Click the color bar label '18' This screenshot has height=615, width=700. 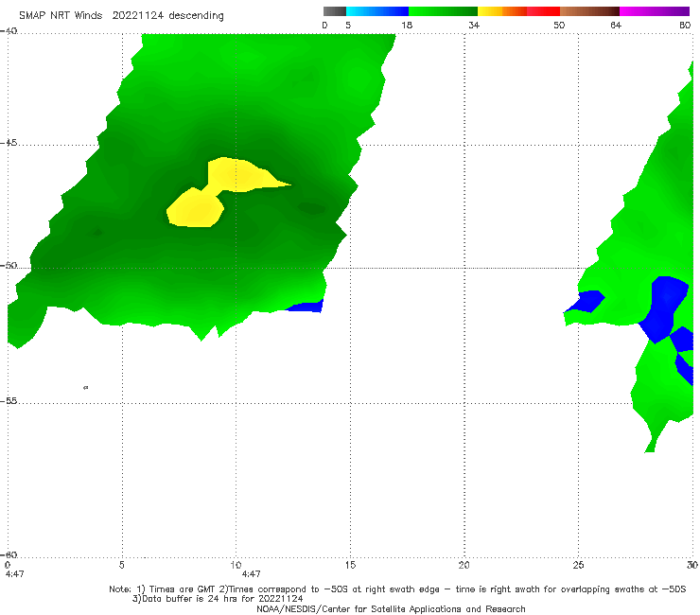[407, 25]
